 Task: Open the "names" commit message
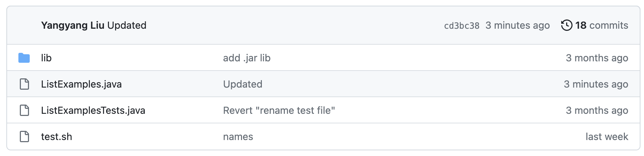(238, 136)
